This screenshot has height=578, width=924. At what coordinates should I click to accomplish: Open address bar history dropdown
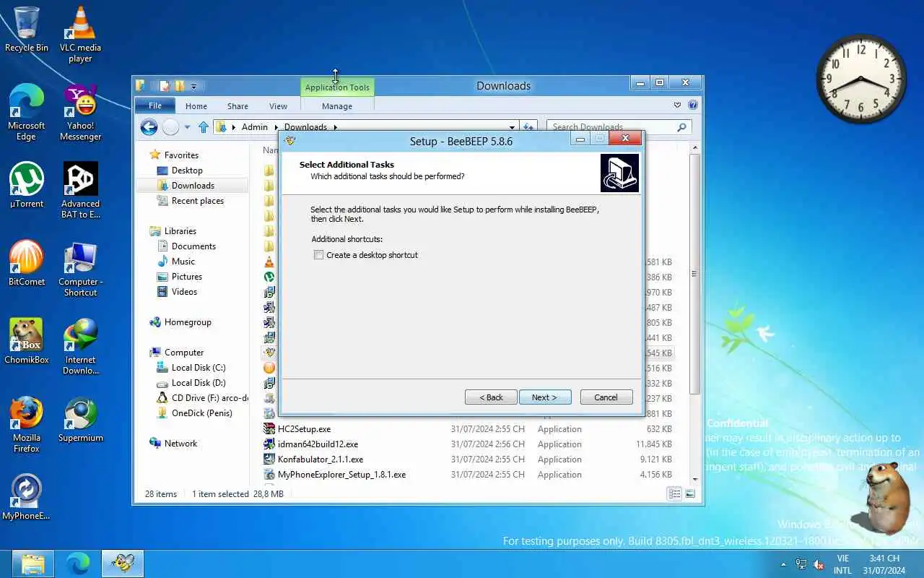click(513, 127)
